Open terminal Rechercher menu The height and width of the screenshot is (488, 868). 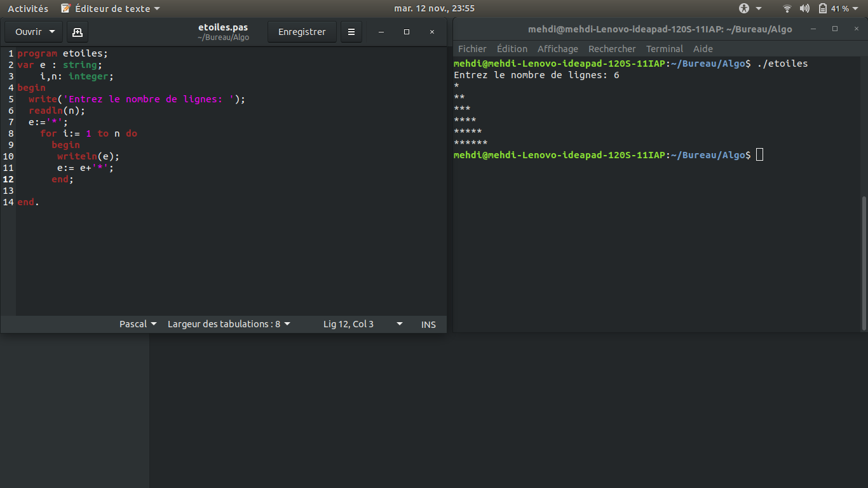[612, 49]
